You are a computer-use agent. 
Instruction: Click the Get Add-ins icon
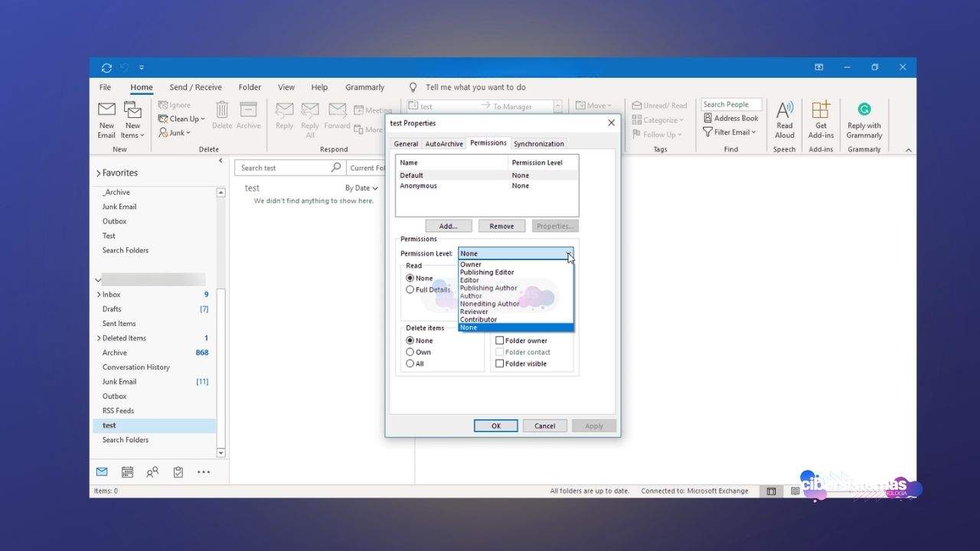(x=821, y=110)
